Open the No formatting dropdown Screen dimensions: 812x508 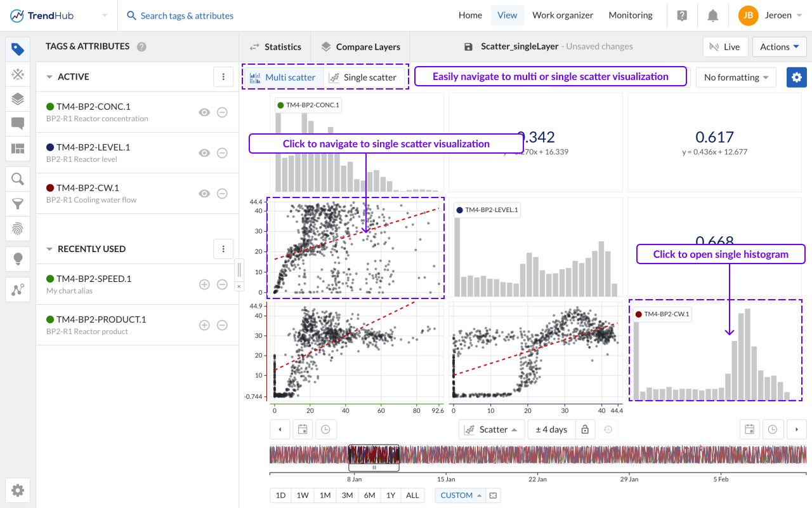[x=736, y=77]
